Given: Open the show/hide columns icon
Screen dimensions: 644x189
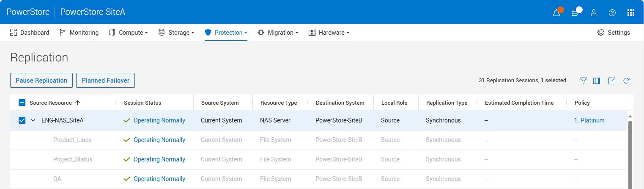Looking at the screenshot, I should click(x=597, y=81).
